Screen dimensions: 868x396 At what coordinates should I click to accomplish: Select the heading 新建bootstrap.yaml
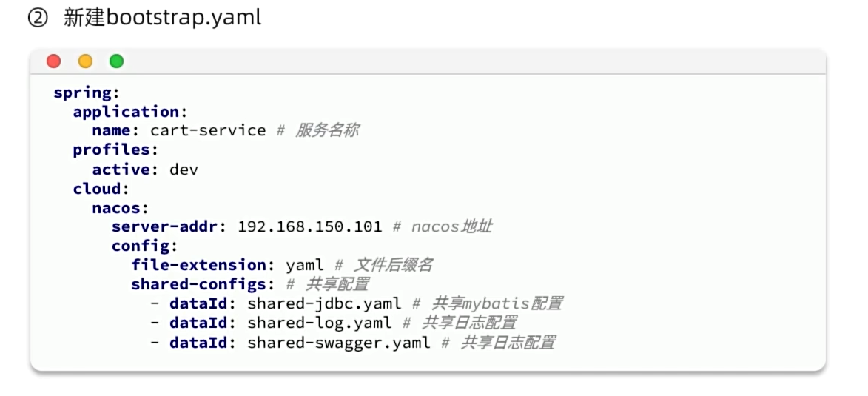[163, 18]
